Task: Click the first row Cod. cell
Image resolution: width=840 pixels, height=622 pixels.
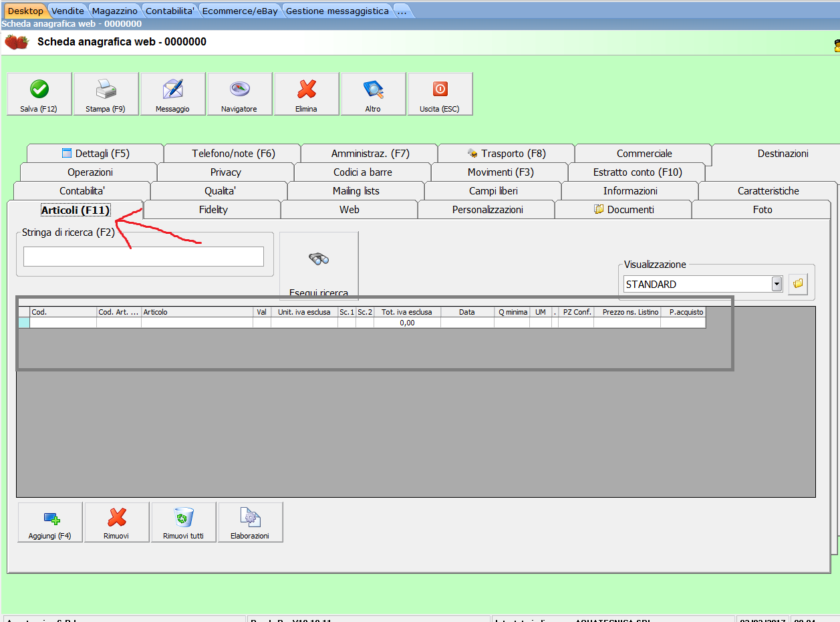Action: (x=63, y=323)
